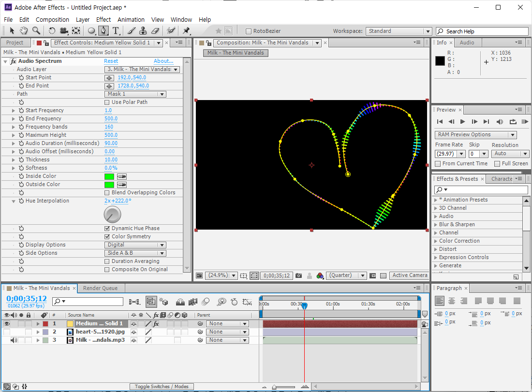Toggle transparency grid in composition viewer
The height and width of the screenshot is (392, 532).
(x=384, y=276)
